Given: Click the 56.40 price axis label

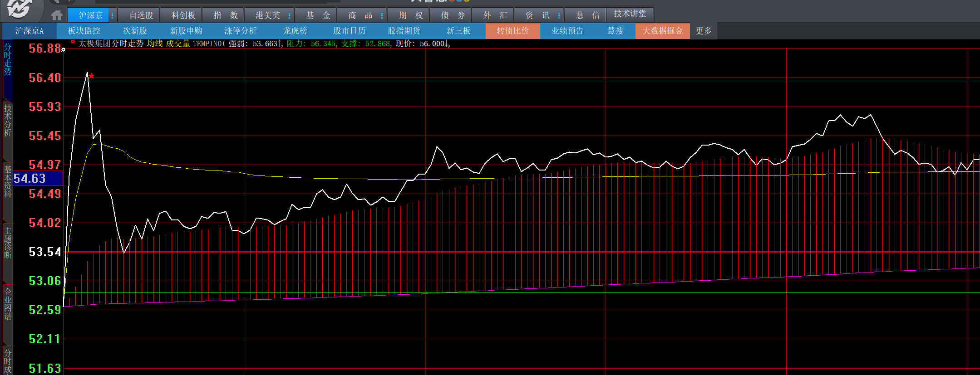Looking at the screenshot, I should [x=45, y=78].
